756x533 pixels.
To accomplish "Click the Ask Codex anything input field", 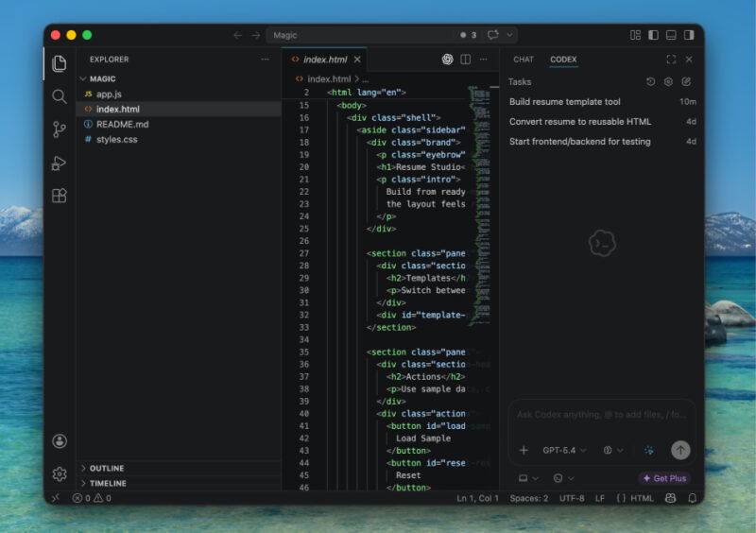I will (x=601, y=415).
